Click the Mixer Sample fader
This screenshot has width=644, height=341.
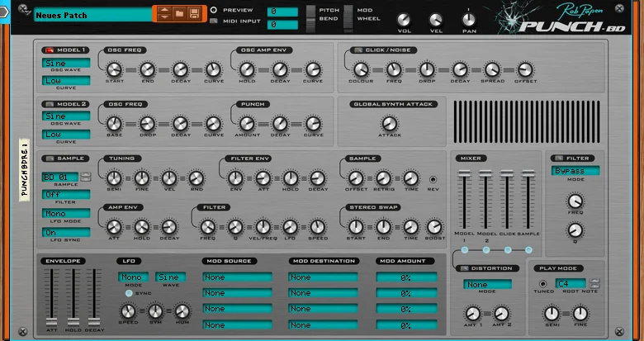pos(528,173)
